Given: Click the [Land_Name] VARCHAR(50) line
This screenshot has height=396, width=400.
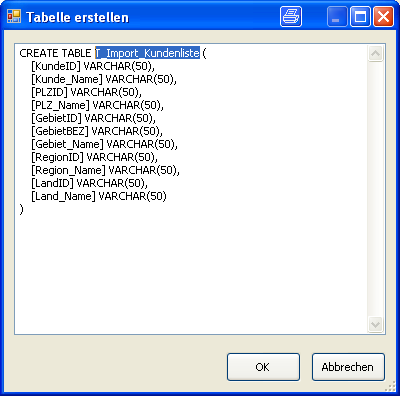Looking at the screenshot, I should (99, 196).
